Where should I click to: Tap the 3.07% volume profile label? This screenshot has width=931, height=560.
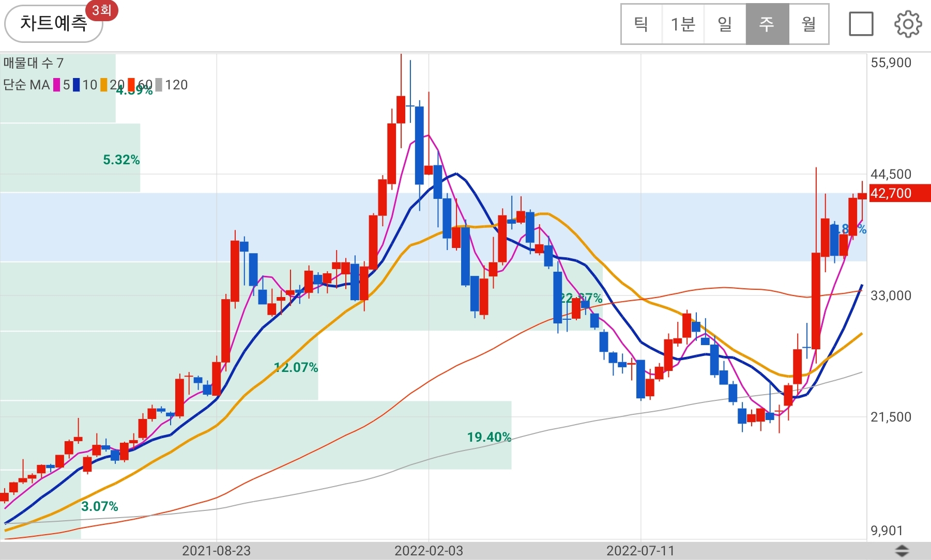tap(99, 506)
